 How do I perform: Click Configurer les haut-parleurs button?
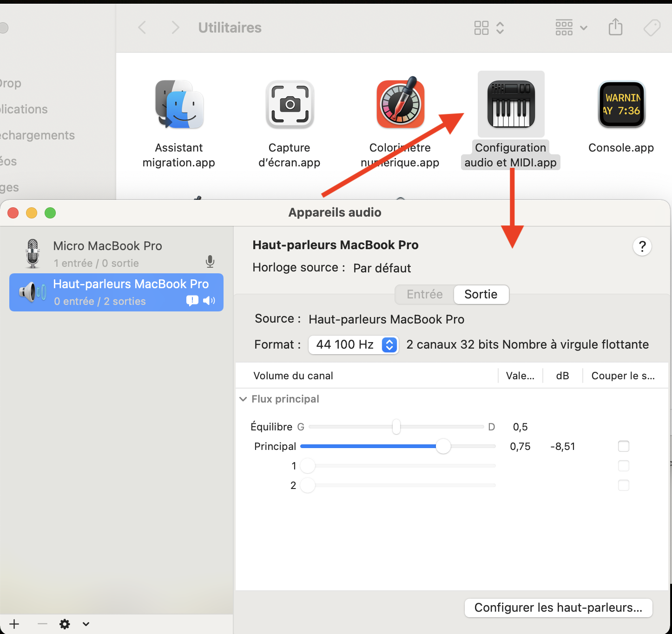[558, 608]
